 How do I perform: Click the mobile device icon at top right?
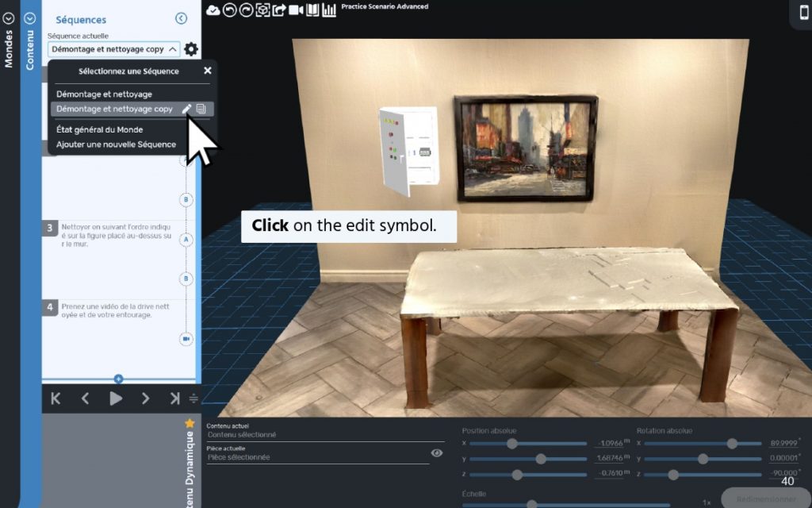click(804, 11)
